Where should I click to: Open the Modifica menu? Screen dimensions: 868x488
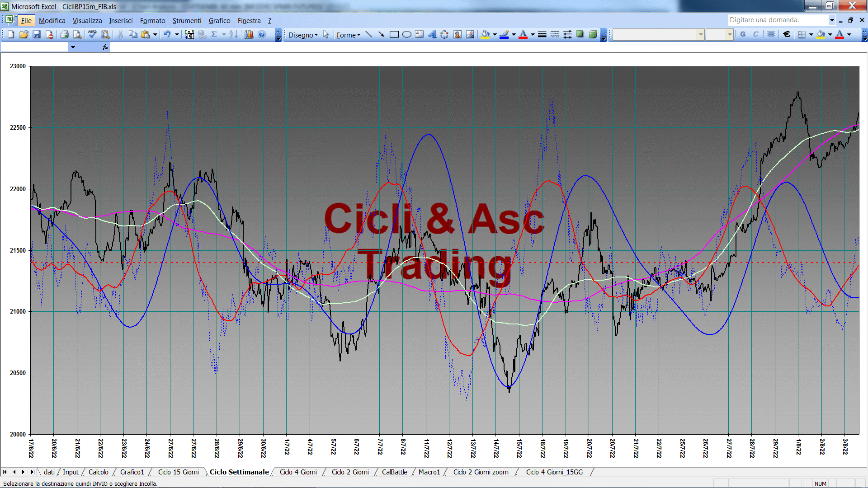click(52, 20)
